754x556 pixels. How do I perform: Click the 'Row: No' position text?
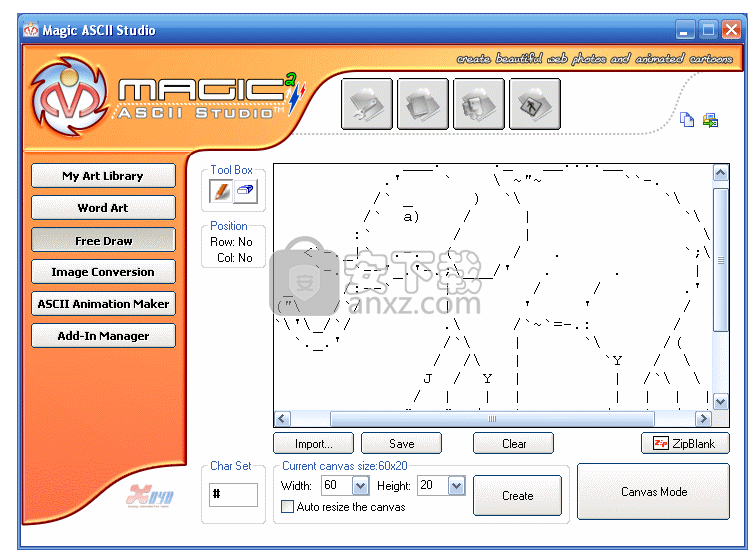231,242
